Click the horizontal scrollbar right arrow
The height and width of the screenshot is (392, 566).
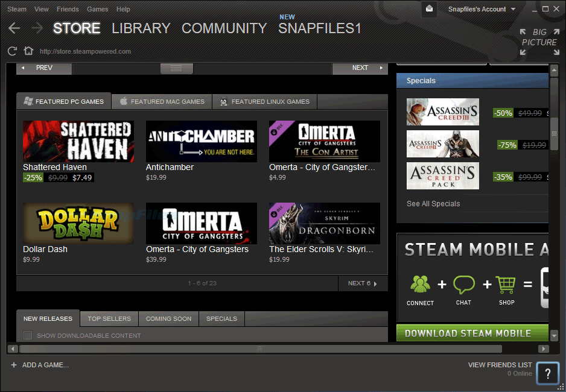543,349
